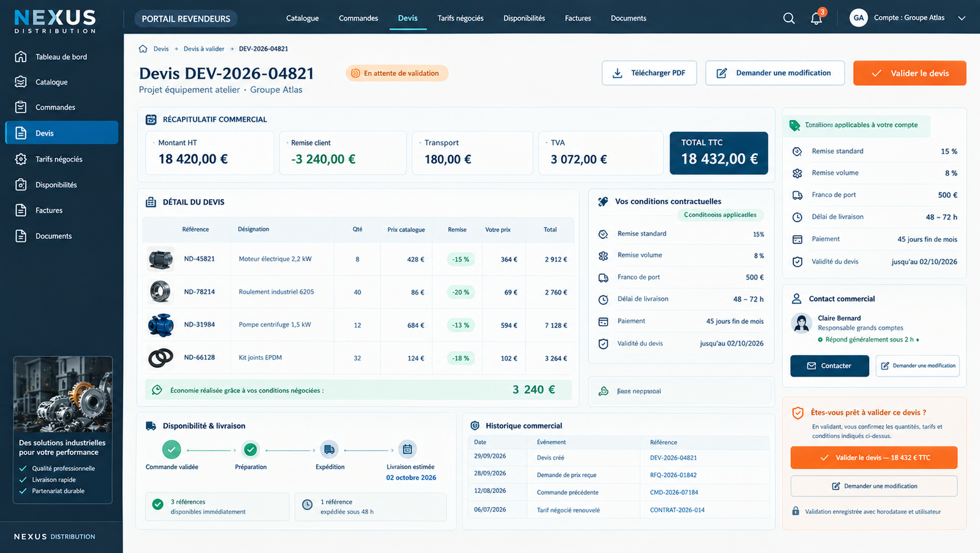Viewport: 980px width, 553px height.
Task: Open the search magnifier icon
Action: click(789, 18)
